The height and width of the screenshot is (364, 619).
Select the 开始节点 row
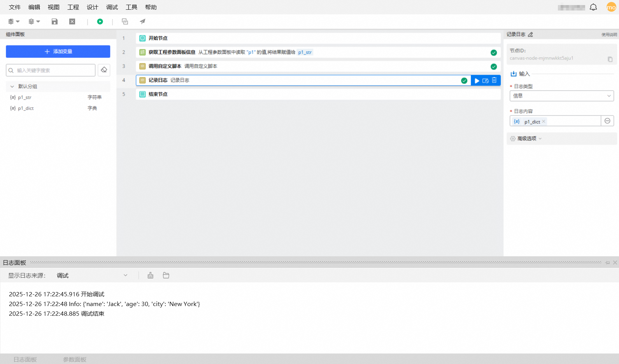(x=318, y=38)
